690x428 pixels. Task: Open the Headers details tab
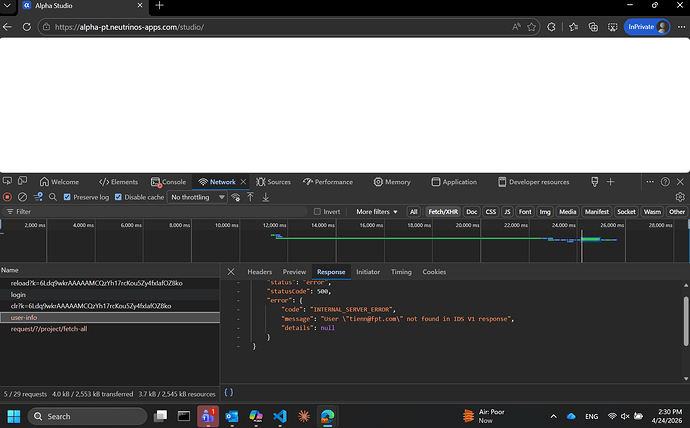pos(260,272)
